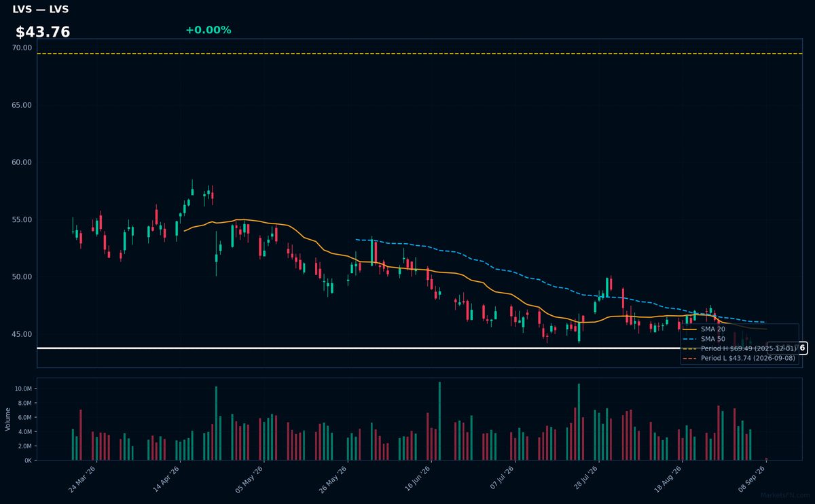Screen dimensions: 815x504
Task: Click the 70.00 price axis label
Action: point(22,48)
